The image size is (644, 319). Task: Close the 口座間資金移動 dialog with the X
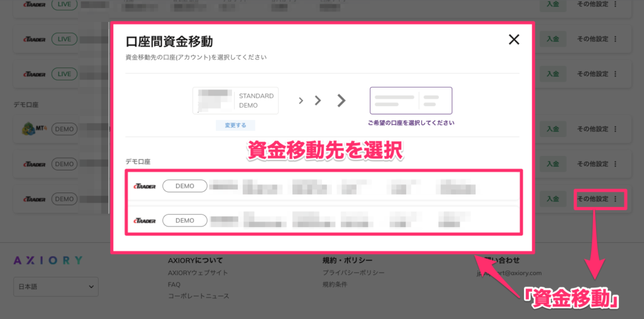click(x=514, y=40)
